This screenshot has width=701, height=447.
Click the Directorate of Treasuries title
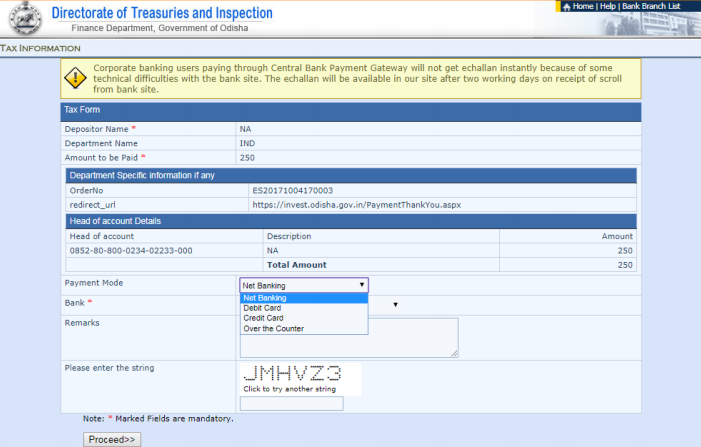(x=161, y=13)
